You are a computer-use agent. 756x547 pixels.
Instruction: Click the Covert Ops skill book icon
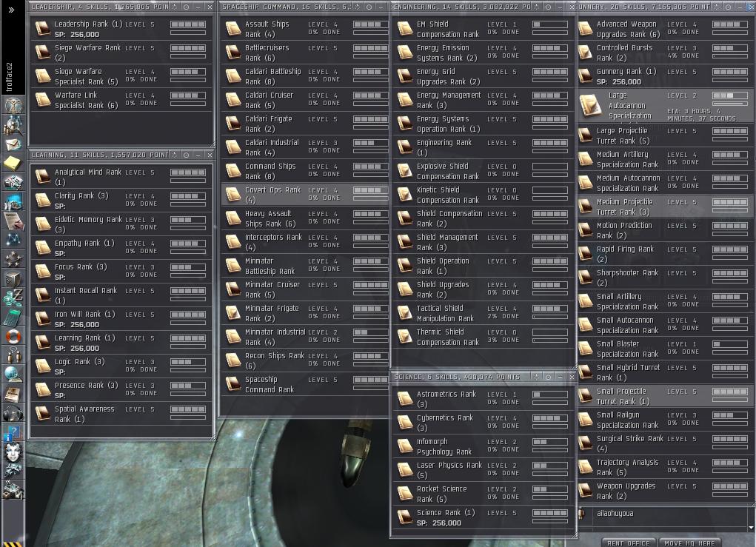pos(233,194)
